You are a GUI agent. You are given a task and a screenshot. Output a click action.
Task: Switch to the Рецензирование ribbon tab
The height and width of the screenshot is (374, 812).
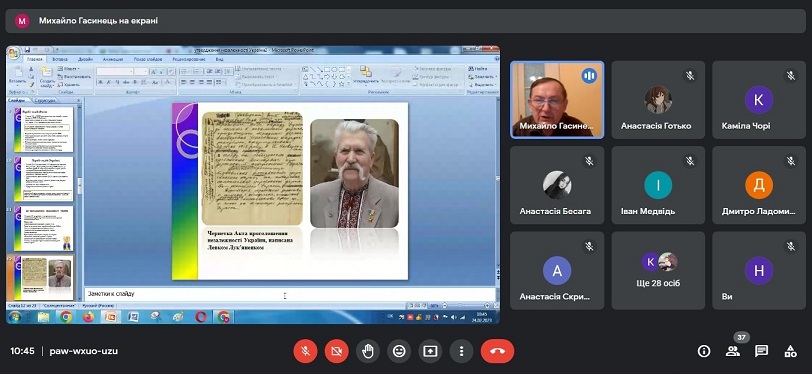tap(188, 59)
